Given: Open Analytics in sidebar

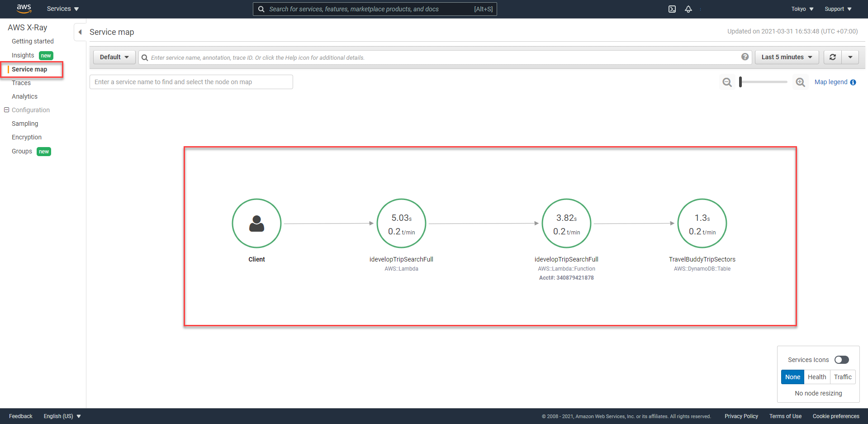Looking at the screenshot, I should pos(24,96).
